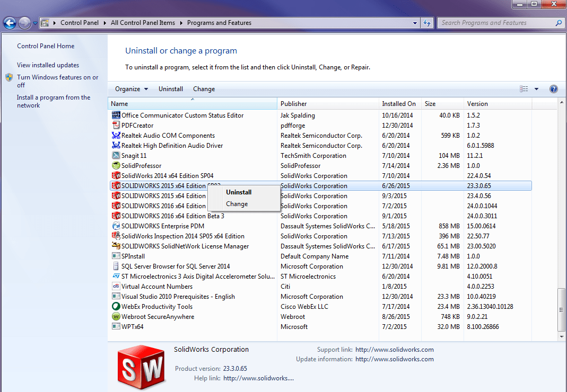This screenshot has width=567, height=392.
Task: Click the PDFCreator program icon
Action: [x=116, y=126]
